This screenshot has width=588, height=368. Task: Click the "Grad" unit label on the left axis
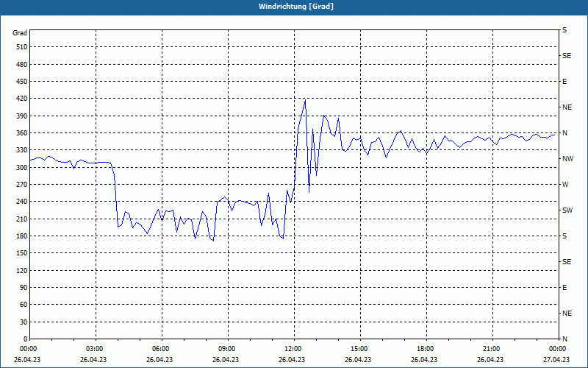click(x=20, y=33)
